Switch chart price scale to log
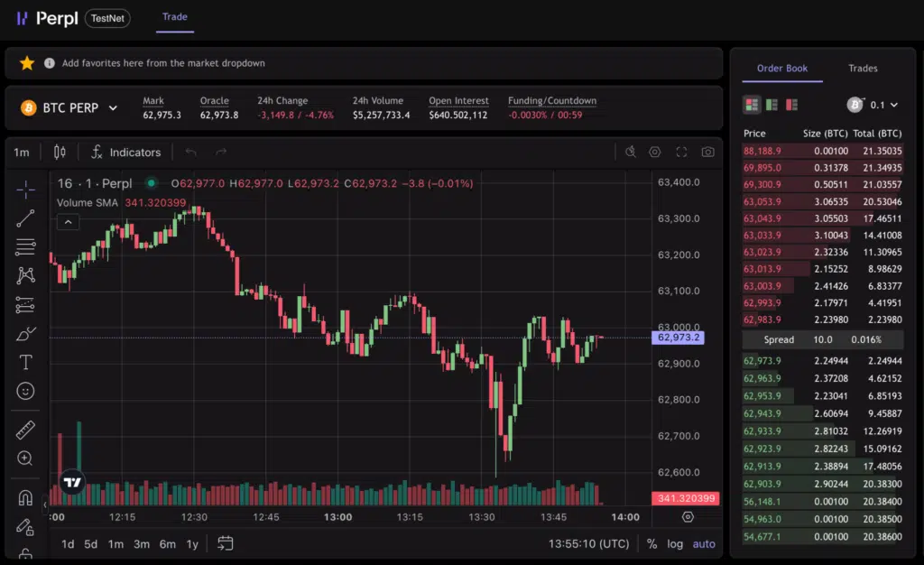The height and width of the screenshot is (565, 924). (x=675, y=543)
